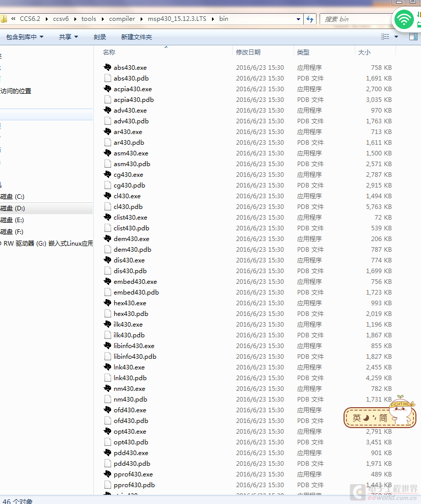Select the file named embed430.pdb
Image resolution: width=421 pixels, height=504 pixels.
coord(136,292)
